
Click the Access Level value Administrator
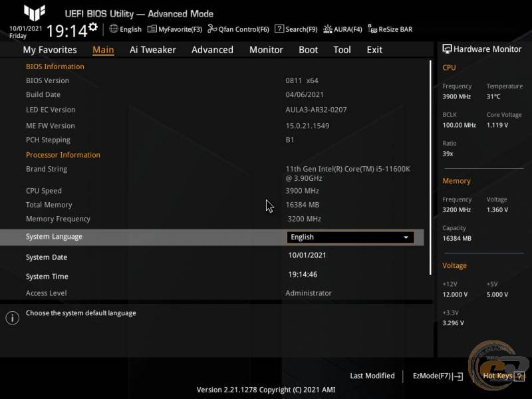309,293
